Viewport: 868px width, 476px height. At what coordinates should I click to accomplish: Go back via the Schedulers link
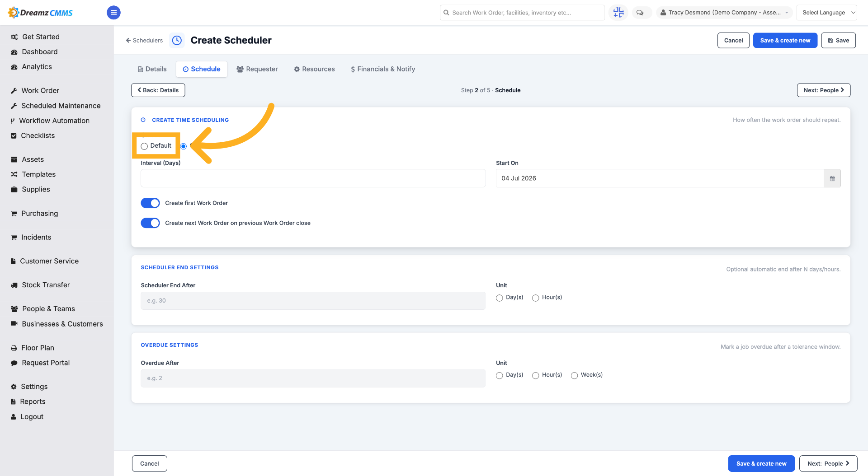pyautogui.click(x=144, y=40)
